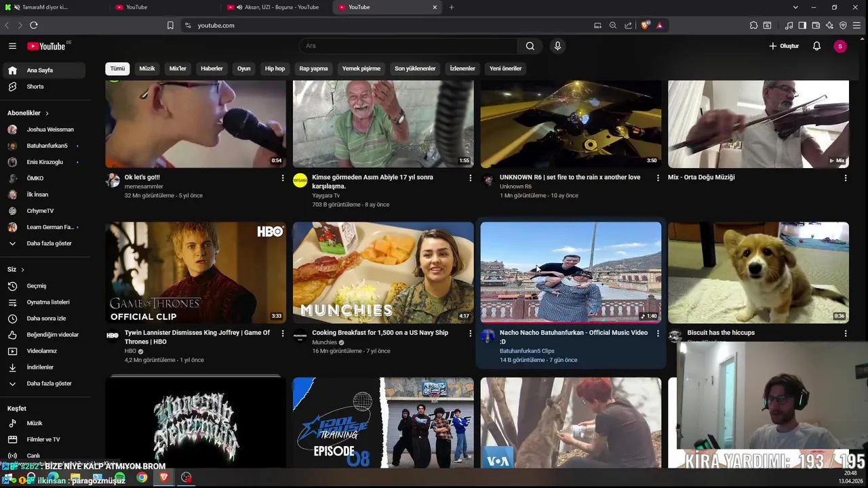868x488 pixels.
Task: Select the Müzik filter chip
Action: 147,68
